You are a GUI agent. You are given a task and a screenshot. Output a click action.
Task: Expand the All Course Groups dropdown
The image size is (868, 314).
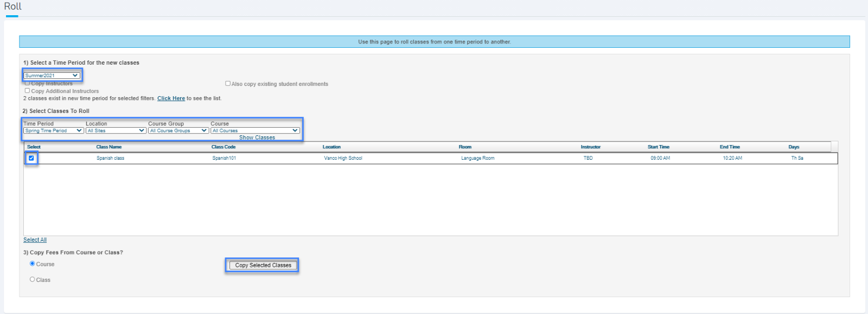[x=178, y=130]
